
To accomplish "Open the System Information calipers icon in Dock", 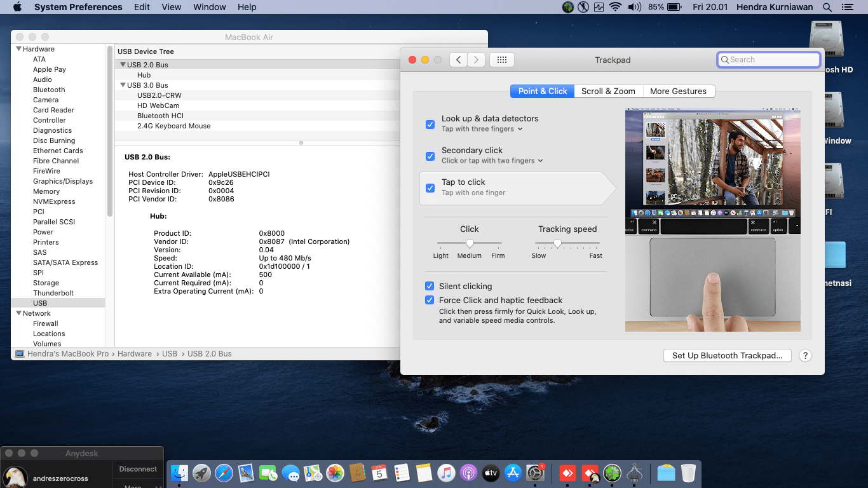I will point(634,473).
